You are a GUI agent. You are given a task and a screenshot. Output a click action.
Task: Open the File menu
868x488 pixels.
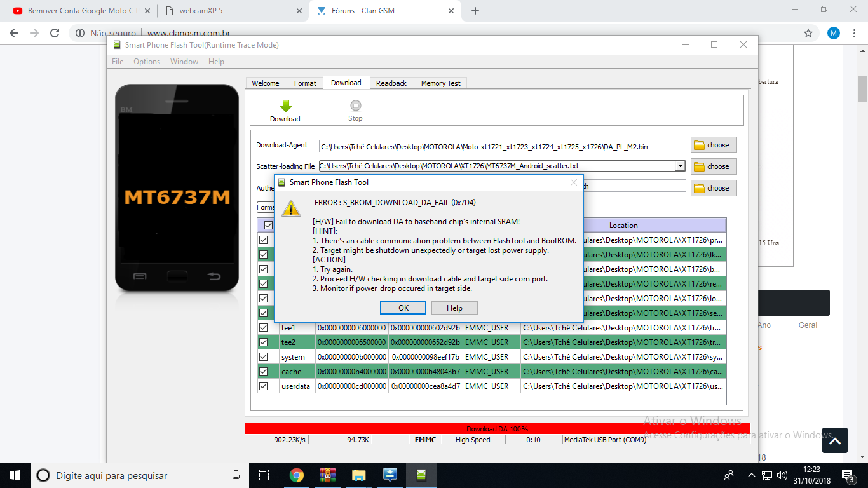point(118,62)
